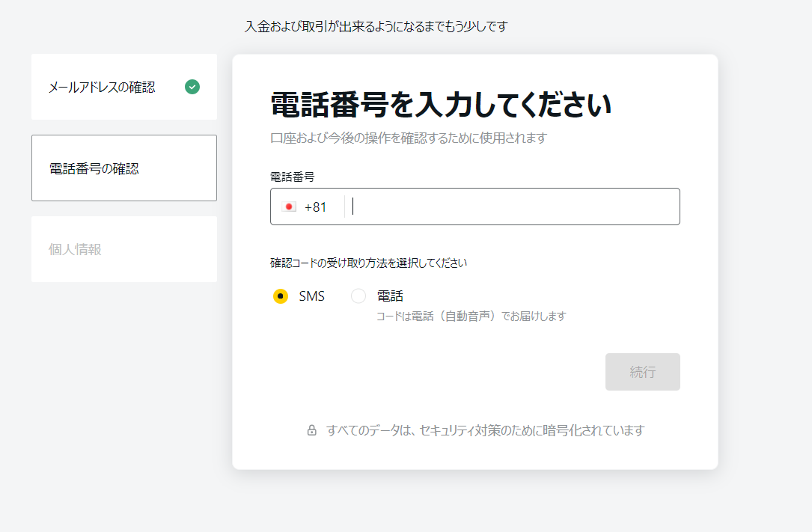
Task: Click the lock icon beside the encryption notice
Action: [x=314, y=430]
